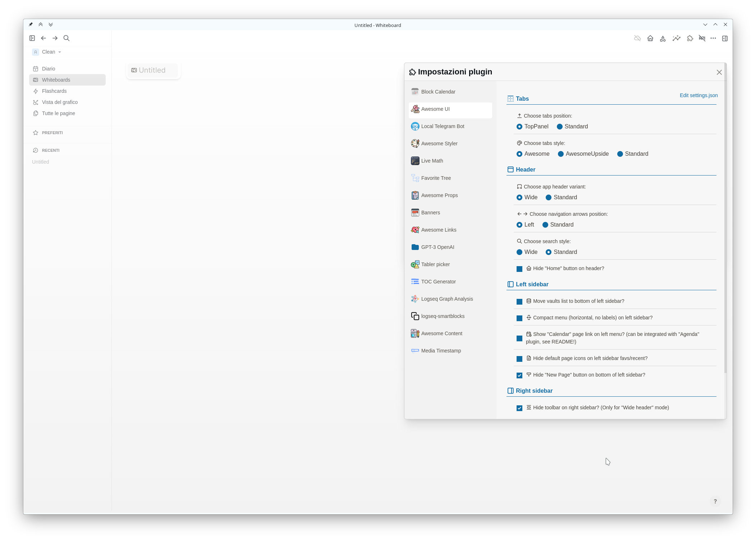
Task: Open the Untitled whiteboard title field
Action: pos(152,70)
